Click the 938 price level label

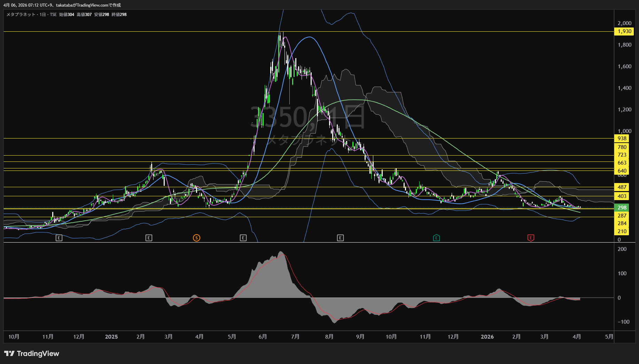[622, 139]
